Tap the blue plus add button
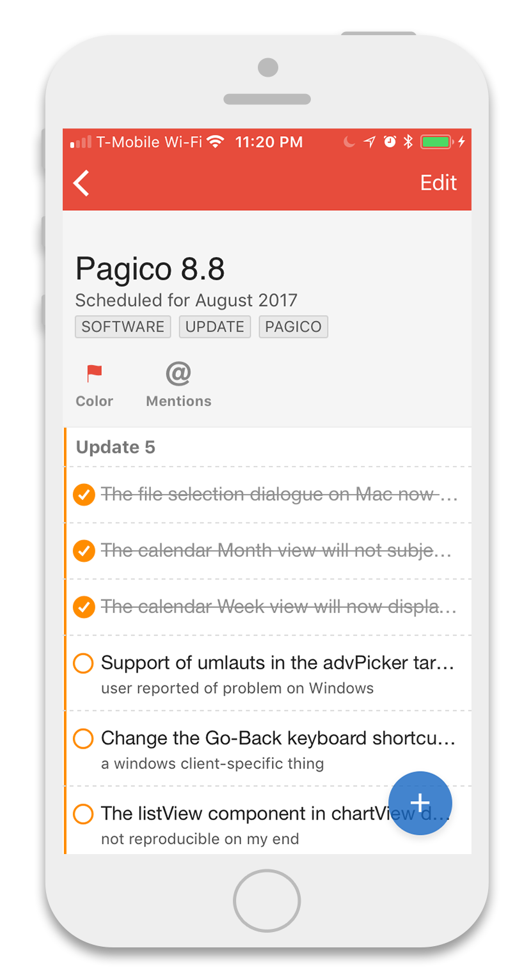 tap(420, 803)
